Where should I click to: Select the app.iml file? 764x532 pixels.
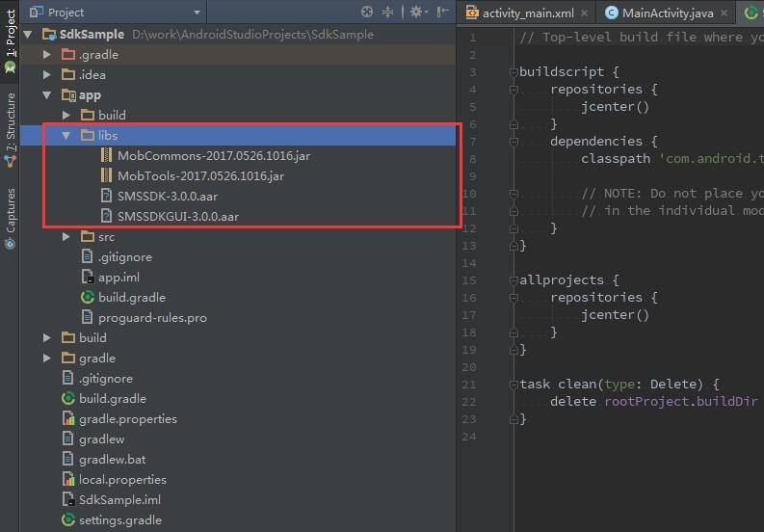119,278
